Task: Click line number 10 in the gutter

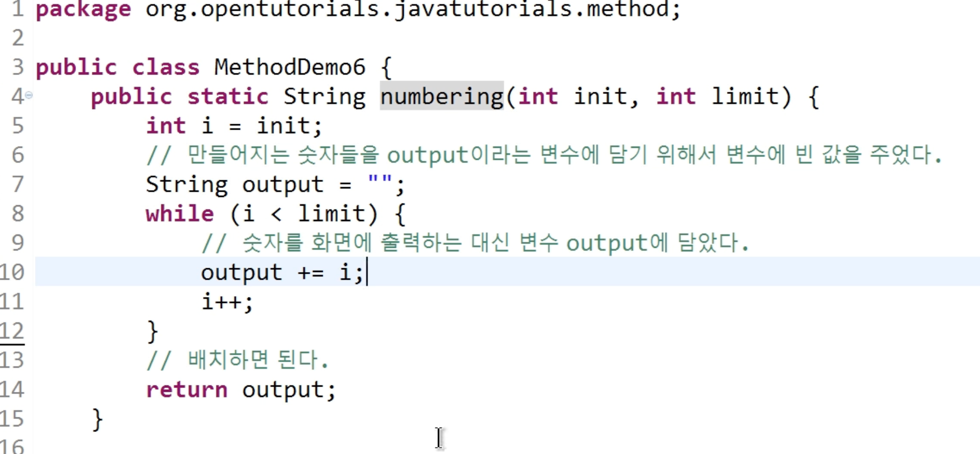Action: tap(12, 272)
